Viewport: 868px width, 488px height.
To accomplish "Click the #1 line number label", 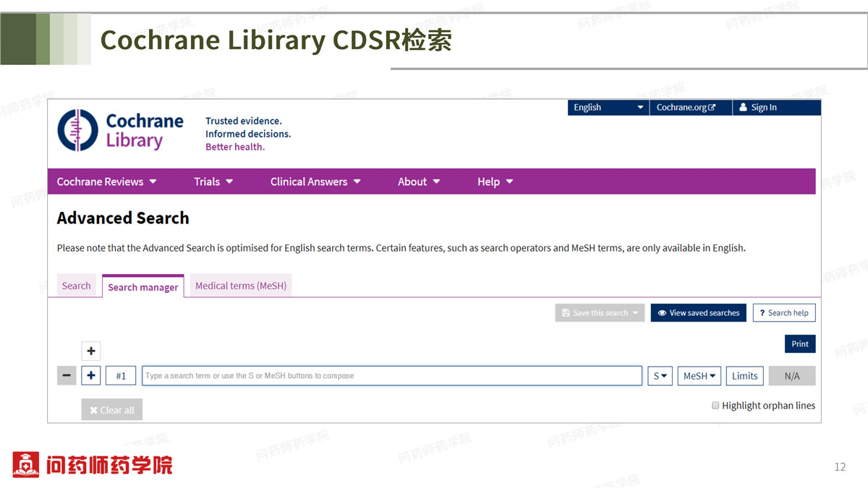I will 121,376.
